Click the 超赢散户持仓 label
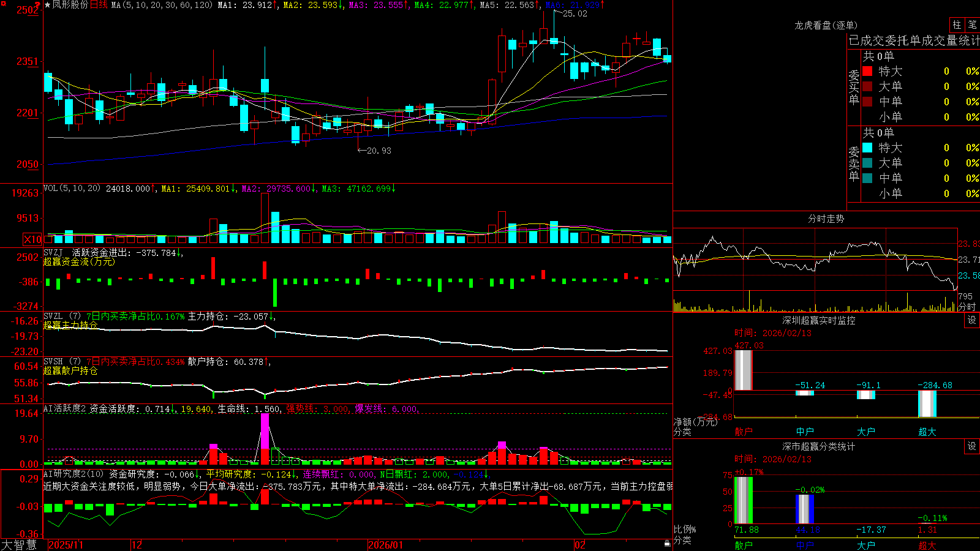Screen dimensions: 980x551 [x=70, y=370]
